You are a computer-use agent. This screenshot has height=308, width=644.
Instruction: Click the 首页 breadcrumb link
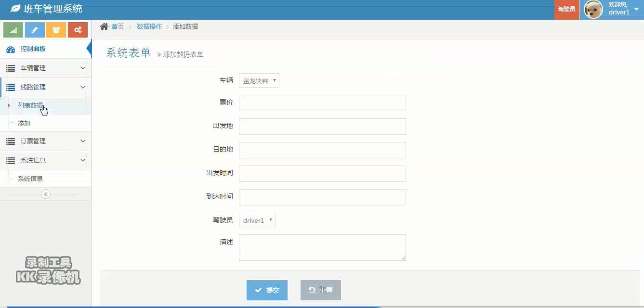tap(118, 26)
